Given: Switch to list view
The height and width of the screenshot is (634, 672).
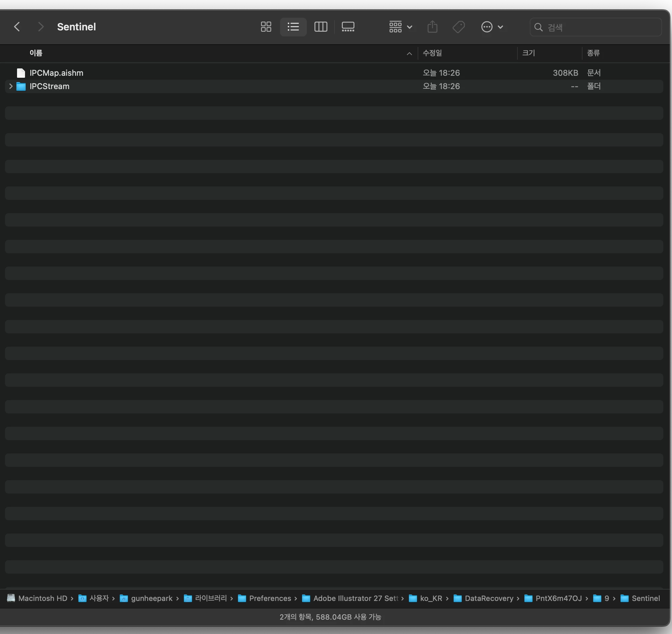Looking at the screenshot, I should click(293, 27).
